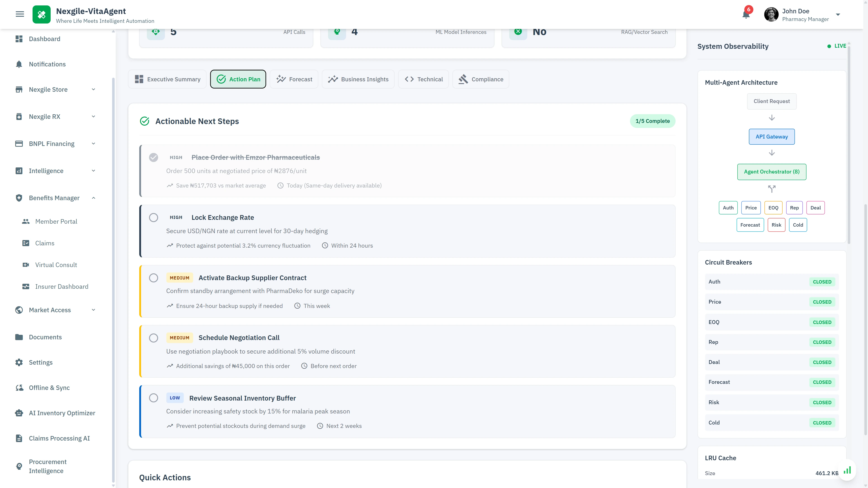
Task: Open the hamburger menu
Action: [19, 14]
